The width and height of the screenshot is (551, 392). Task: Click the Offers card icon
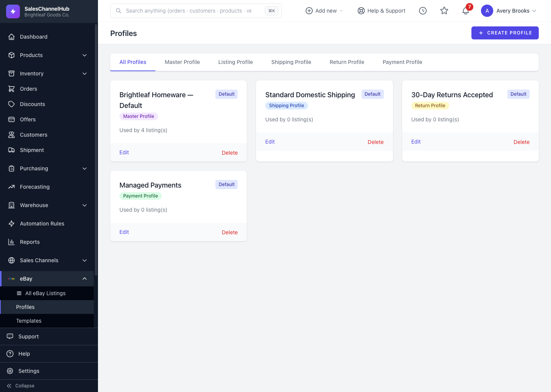pyautogui.click(x=11, y=119)
